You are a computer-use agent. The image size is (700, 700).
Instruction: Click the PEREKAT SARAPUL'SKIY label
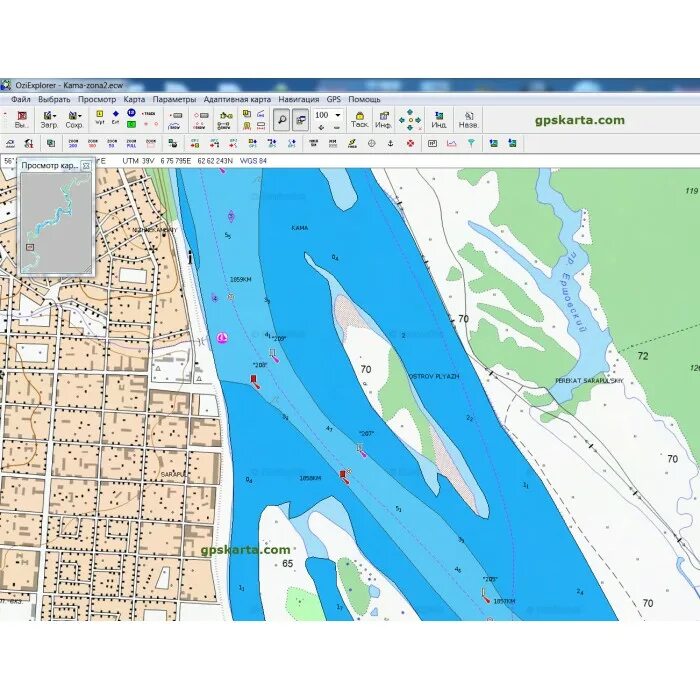pyautogui.click(x=589, y=380)
